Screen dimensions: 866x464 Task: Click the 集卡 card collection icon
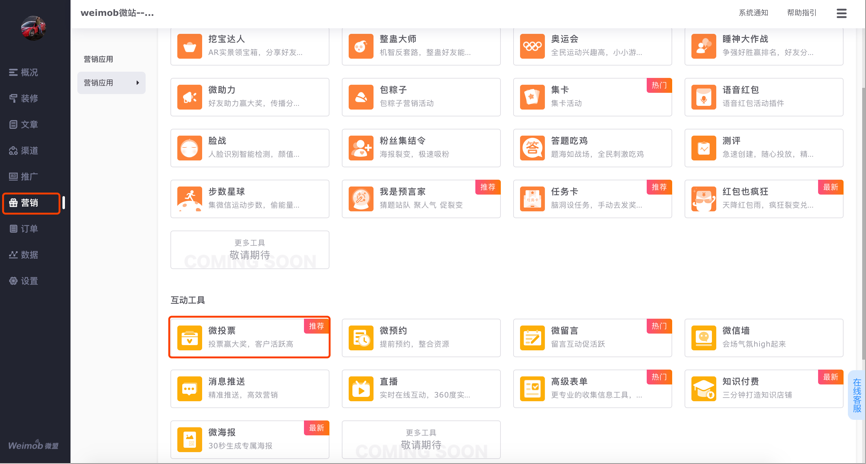(532, 97)
